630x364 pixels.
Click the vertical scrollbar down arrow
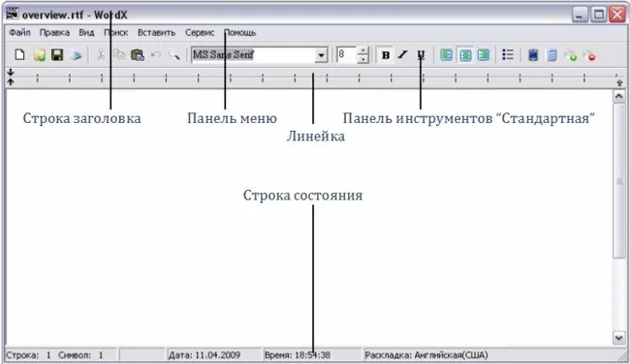point(618,338)
